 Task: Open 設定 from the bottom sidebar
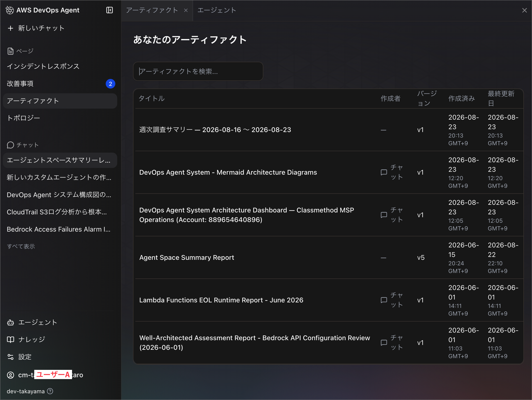pyautogui.click(x=19, y=357)
